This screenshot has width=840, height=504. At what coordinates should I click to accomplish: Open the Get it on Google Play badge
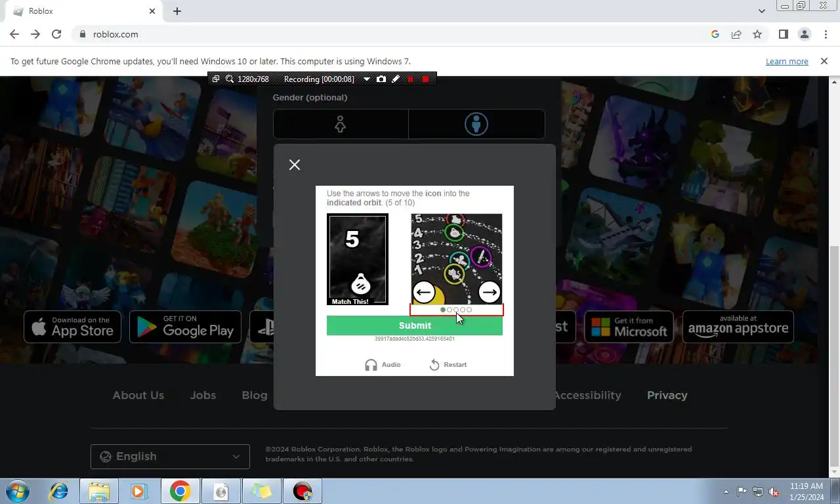pos(185,327)
